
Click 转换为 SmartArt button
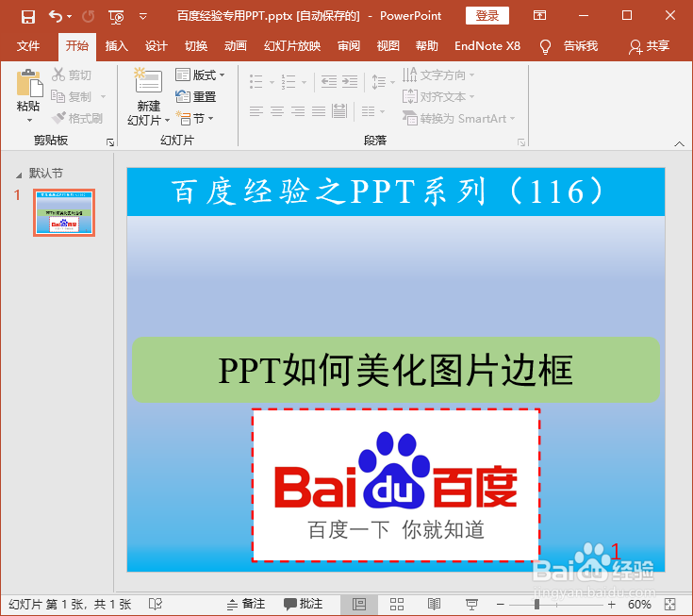[458, 118]
